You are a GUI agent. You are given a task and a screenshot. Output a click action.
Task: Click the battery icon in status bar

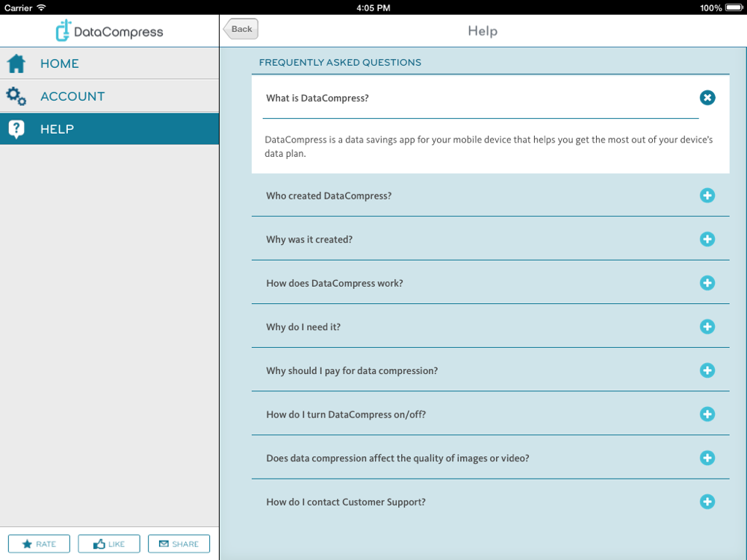pos(734,7)
